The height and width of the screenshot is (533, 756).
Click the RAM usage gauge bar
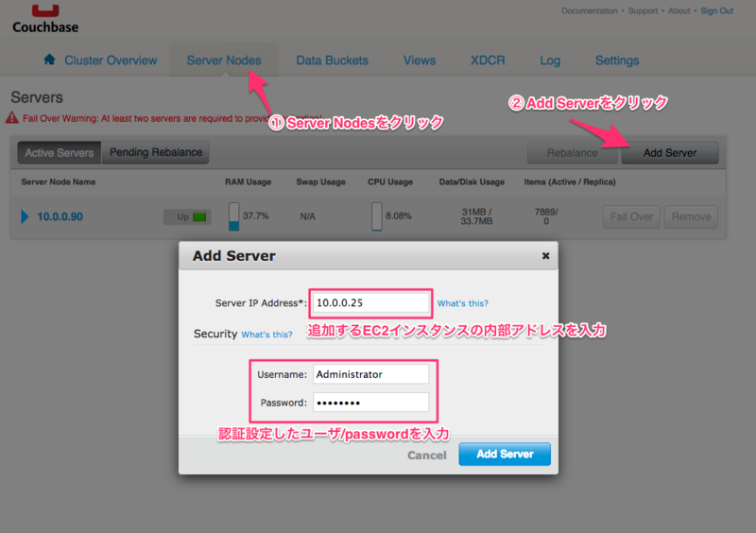pos(233,216)
